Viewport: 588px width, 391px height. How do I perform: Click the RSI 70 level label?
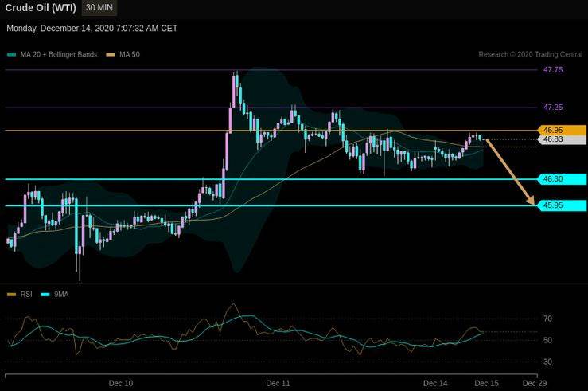pyautogui.click(x=547, y=319)
